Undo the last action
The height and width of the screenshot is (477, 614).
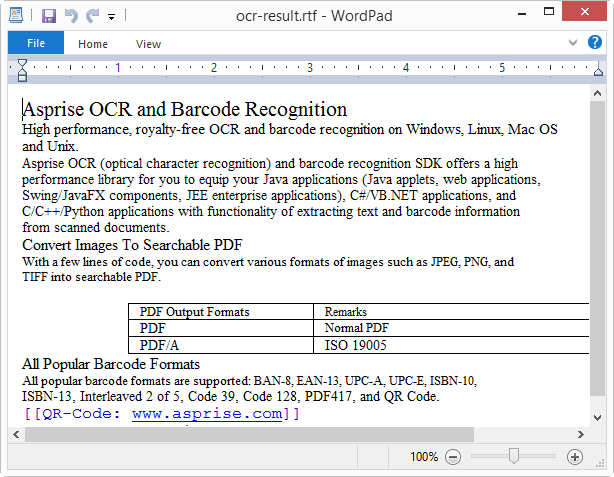click(x=71, y=16)
